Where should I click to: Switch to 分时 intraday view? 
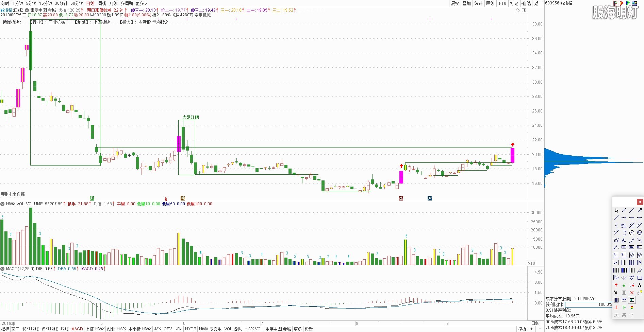[x=5, y=3]
